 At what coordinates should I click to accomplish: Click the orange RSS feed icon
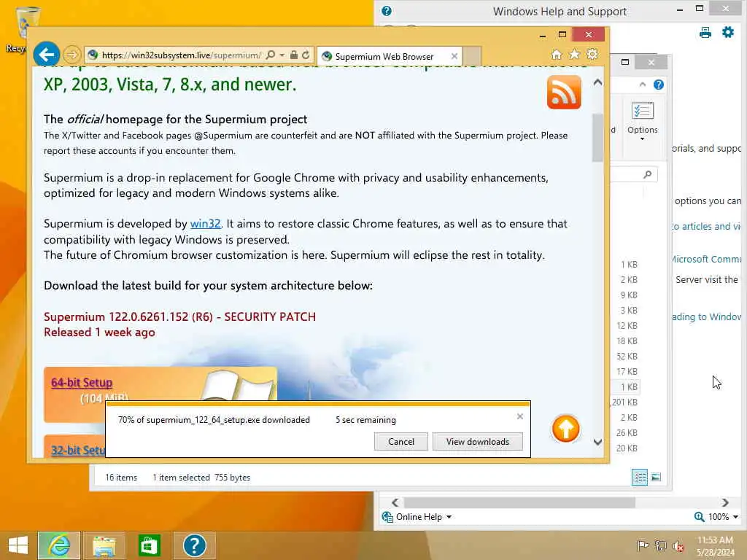[x=564, y=93]
